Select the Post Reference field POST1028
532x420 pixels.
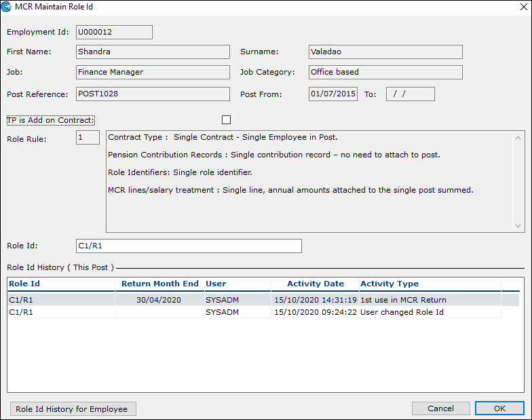tap(153, 94)
